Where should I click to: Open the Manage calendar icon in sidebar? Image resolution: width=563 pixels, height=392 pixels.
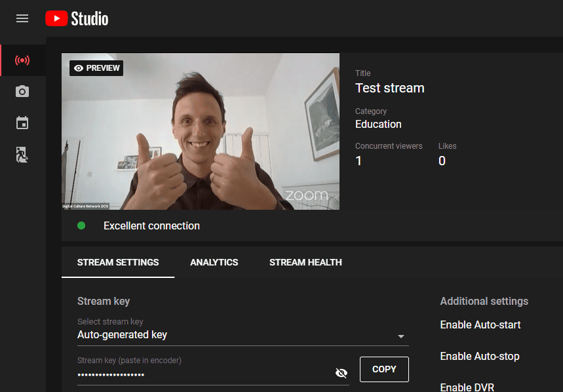[x=22, y=123]
